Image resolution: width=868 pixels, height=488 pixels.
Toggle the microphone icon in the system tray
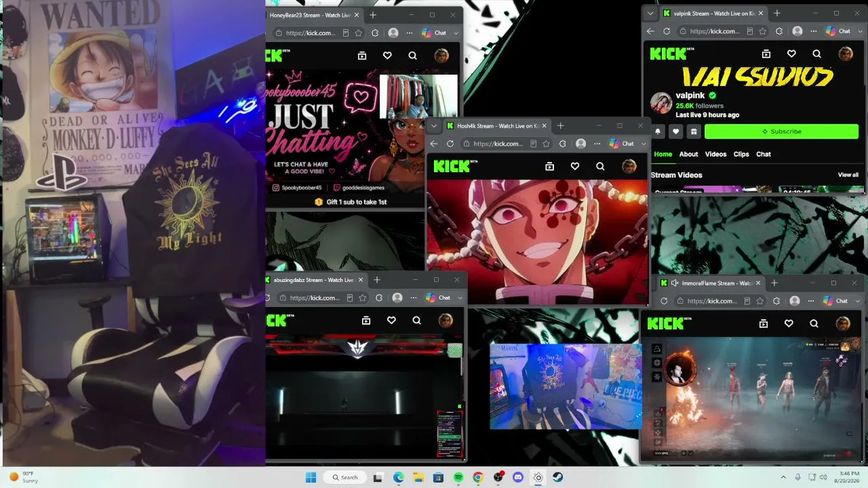(797, 477)
